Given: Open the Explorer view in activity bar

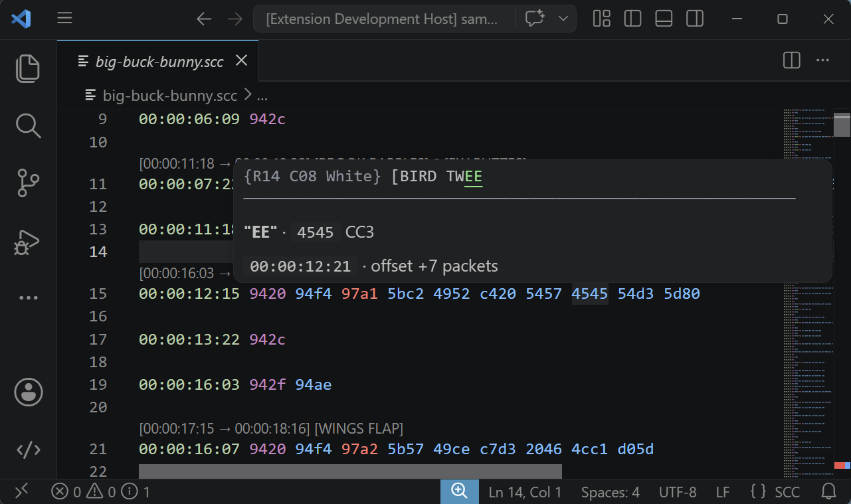Looking at the screenshot, I should click(28, 68).
